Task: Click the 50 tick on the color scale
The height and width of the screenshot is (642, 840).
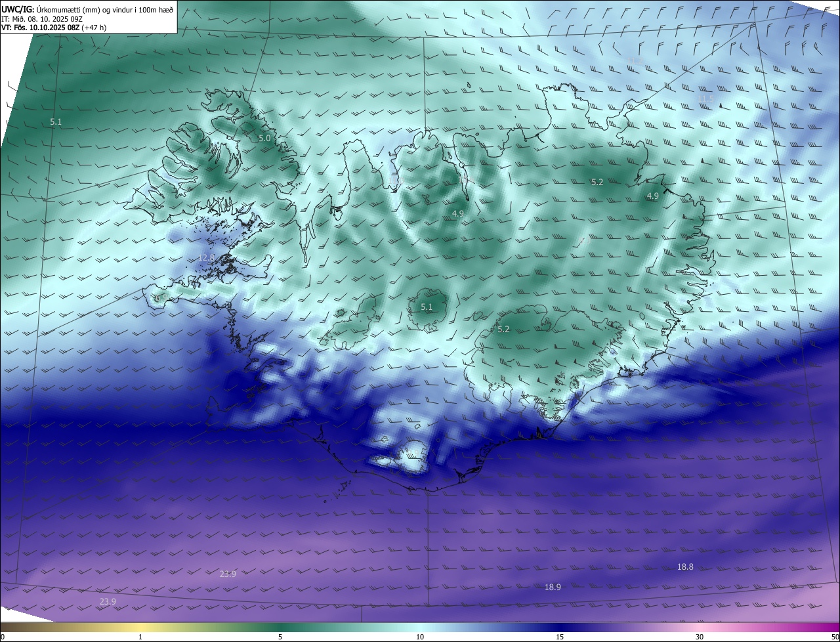Action: click(835, 637)
